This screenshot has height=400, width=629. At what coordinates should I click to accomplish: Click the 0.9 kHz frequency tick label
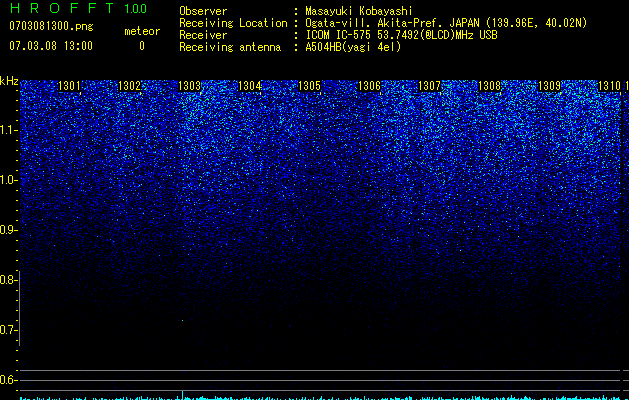pyautogui.click(x=8, y=230)
